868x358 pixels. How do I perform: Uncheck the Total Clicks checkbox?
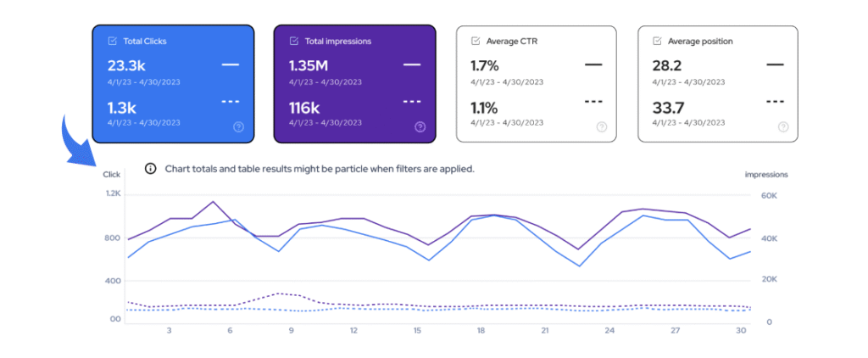tap(113, 41)
